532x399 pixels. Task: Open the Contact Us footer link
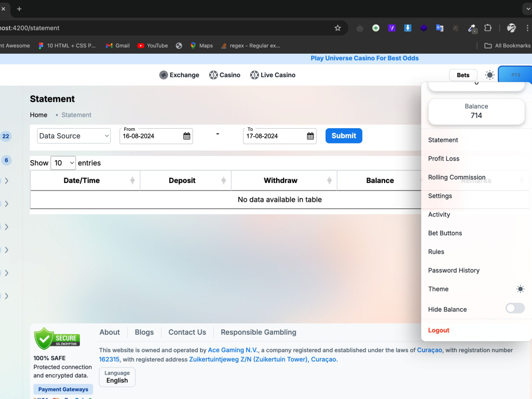(187, 332)
